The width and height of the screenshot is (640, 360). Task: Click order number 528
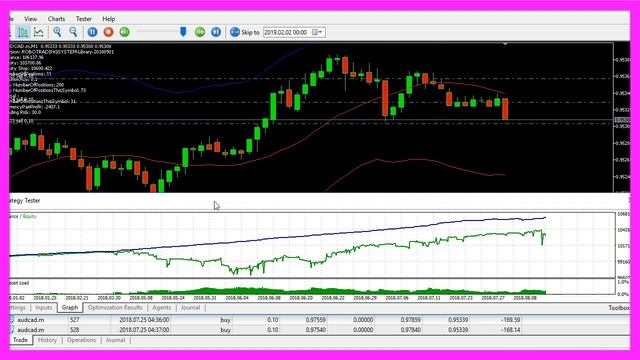coord(74,330)
